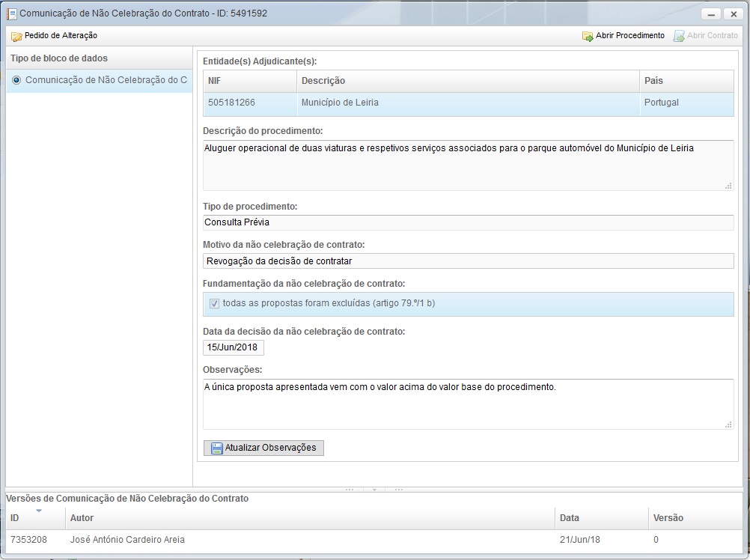Click the floppy disk icon on Atualizar Observações
The image size is (750, 560).
216,448
